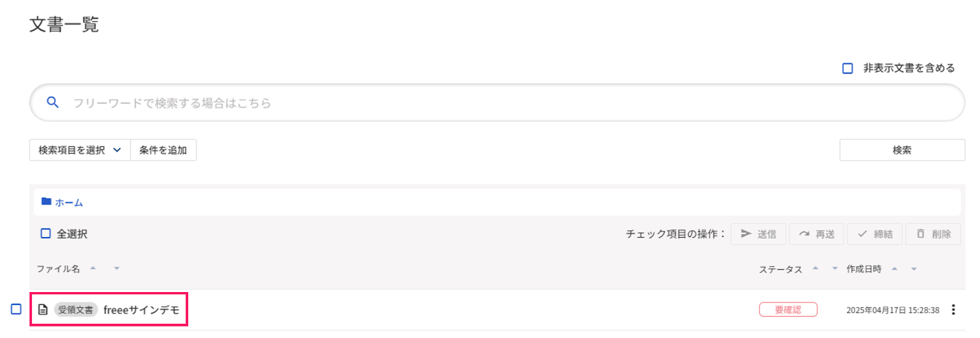Enable 非表示文書を含める checkbox
This screenshot has width=980, height=338.
(x=848, y=69)
